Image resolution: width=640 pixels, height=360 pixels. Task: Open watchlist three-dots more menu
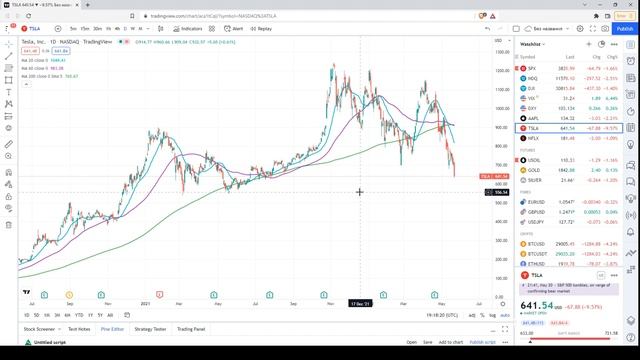click(x=614, y=44)
